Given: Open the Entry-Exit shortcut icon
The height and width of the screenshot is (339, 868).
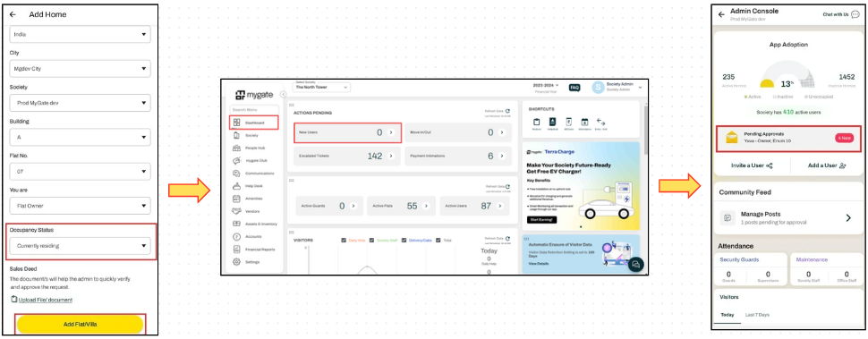Looking at the screenshot, I should 600,122.
